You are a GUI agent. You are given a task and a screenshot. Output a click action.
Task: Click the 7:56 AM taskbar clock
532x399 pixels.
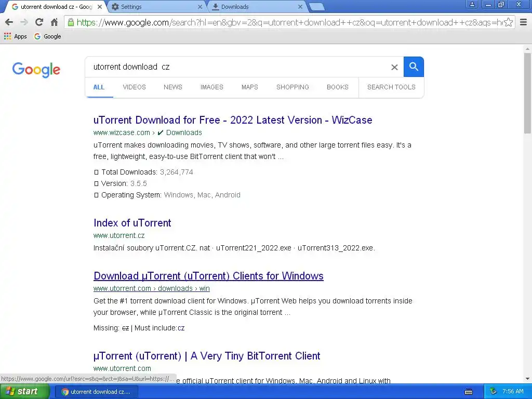(513, 392)
